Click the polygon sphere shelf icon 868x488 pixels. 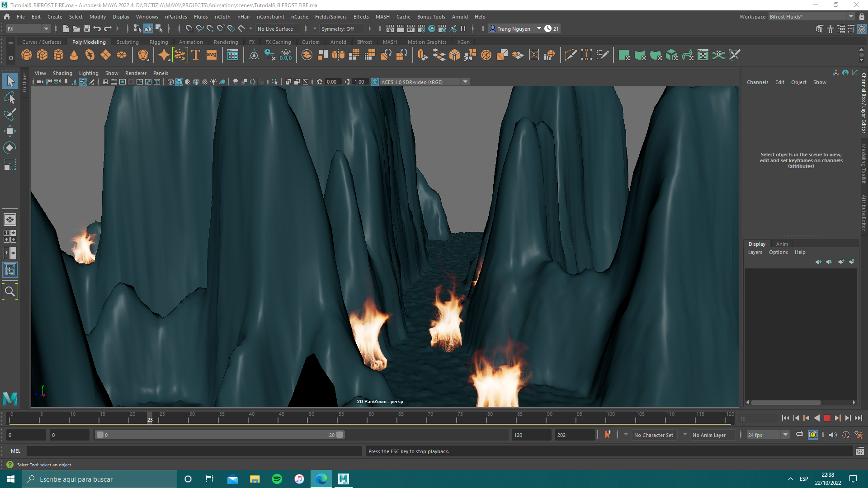(27, 55)
